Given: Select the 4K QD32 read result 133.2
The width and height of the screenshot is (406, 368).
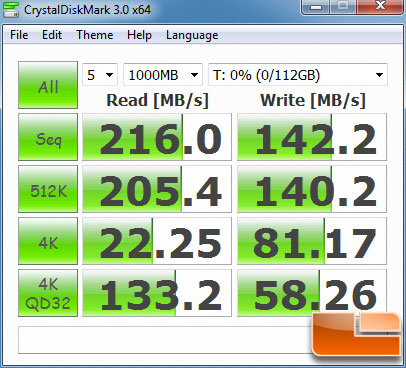Looking at the screenshot, I should pyautogui.click(x=157, y=293).
